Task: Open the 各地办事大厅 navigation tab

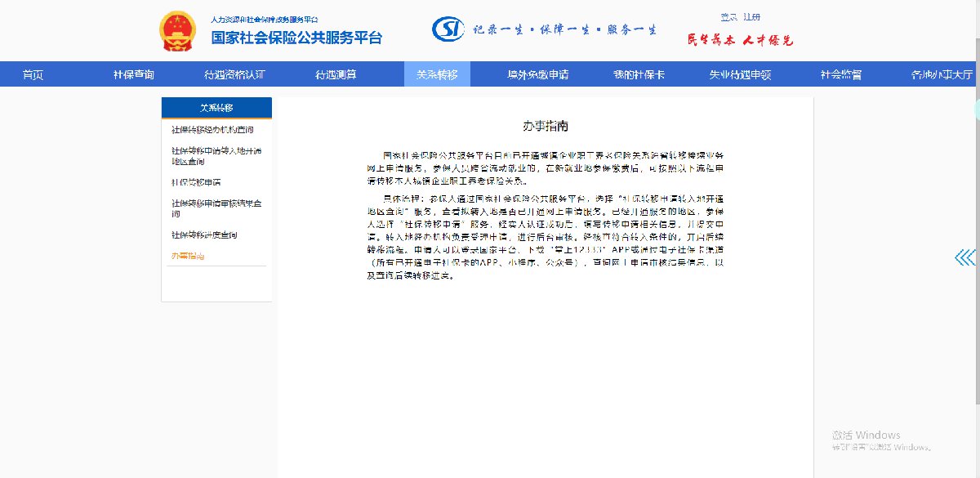Action: (942, 74)
